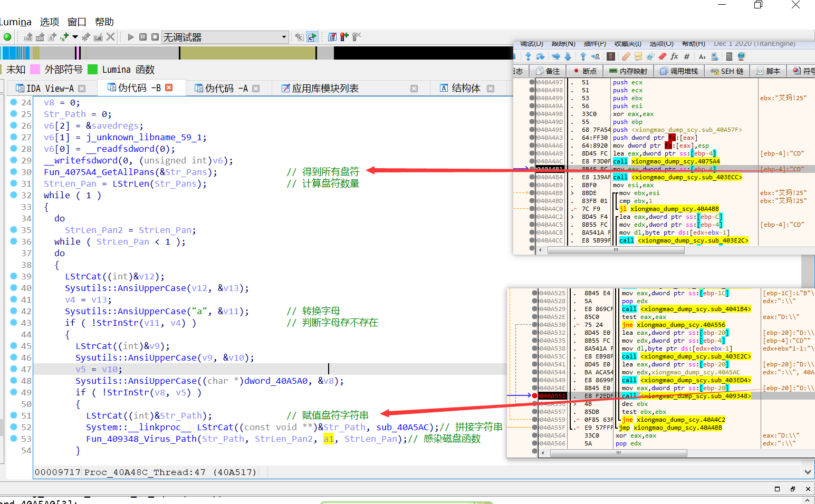
Task: Click the green plus structure icon
Action: click(x=64, y=37)
